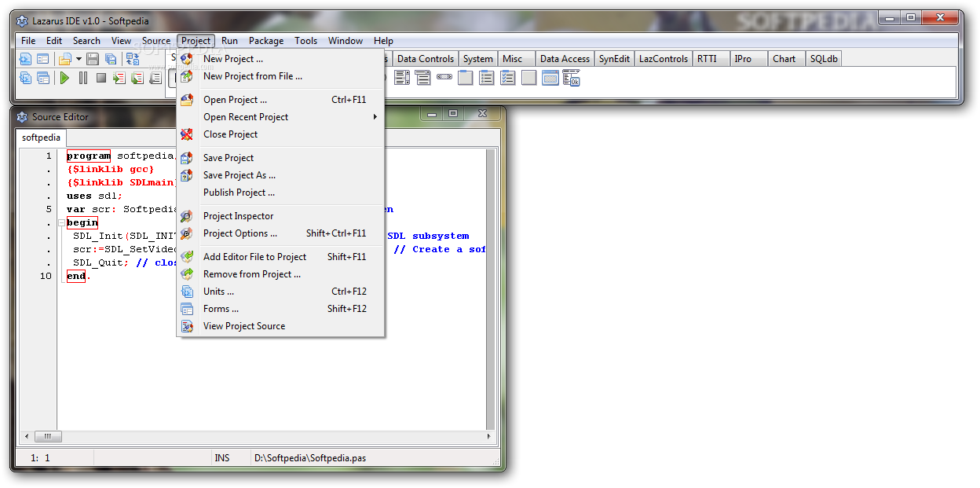
Task: Open the Tools menu
Action: click(306, 41)
